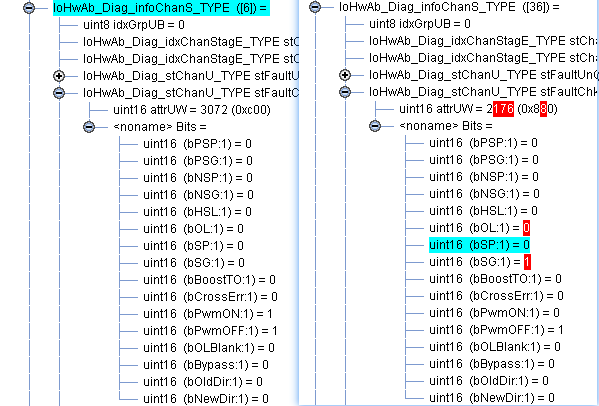The width and height of the screenshot is (599, 406).
Task: Select the bPwmON:1 = 1 row
Action: pos(208,314)
